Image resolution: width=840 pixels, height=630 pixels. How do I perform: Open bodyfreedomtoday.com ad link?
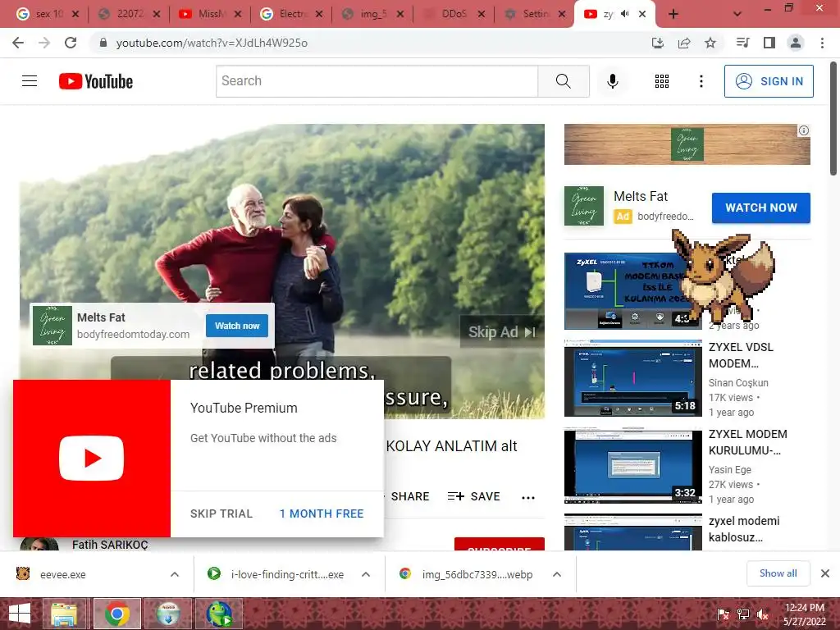[x=134, y=335]
